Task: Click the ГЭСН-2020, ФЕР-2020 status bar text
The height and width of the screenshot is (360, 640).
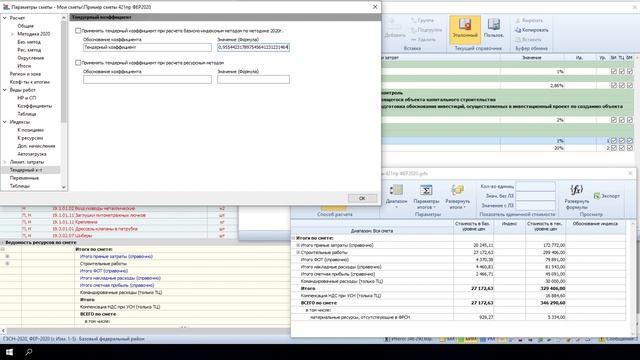Action: [73, 339]
